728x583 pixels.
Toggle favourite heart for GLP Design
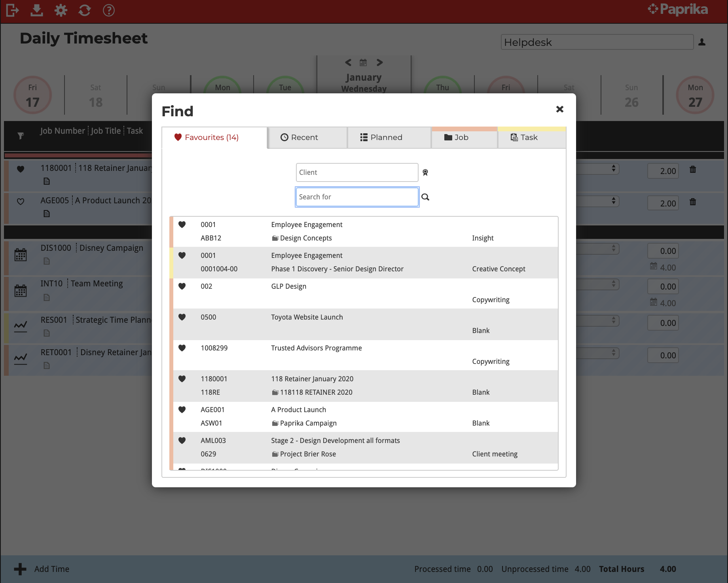point(182,286)
